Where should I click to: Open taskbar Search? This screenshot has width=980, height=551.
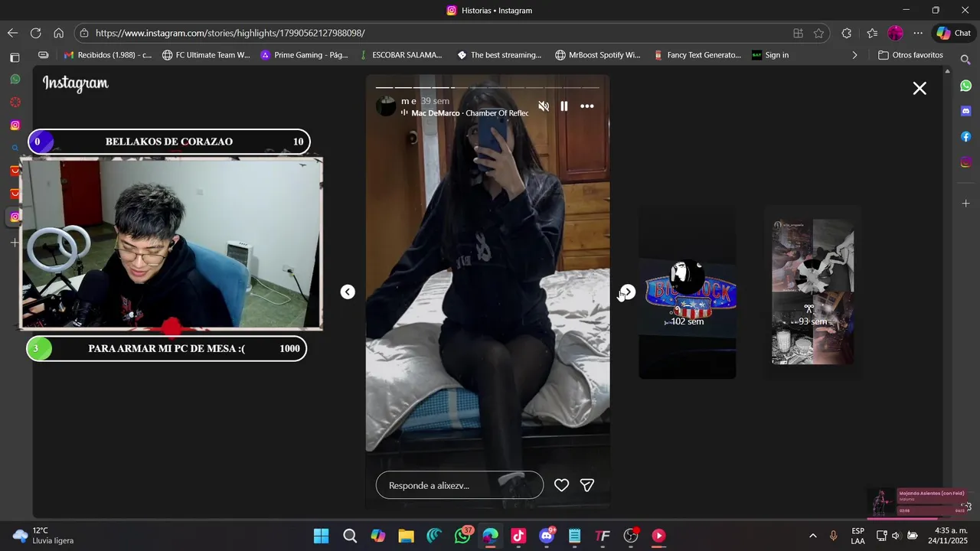pos(350,536)
